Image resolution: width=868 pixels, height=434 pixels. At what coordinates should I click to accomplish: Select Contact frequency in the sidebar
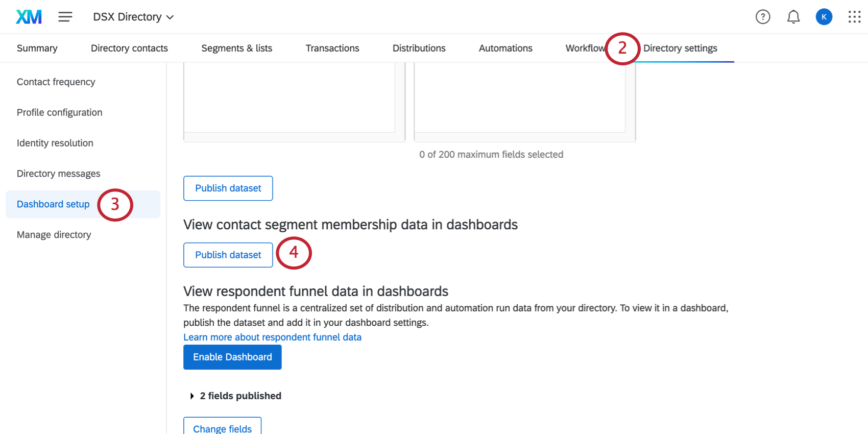56,82
